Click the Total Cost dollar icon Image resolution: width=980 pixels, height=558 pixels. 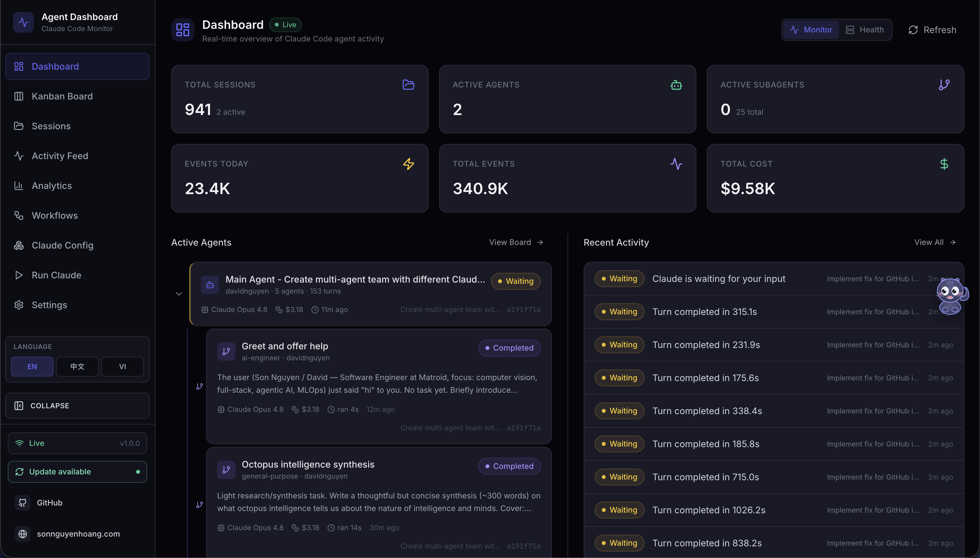[944, 164]
